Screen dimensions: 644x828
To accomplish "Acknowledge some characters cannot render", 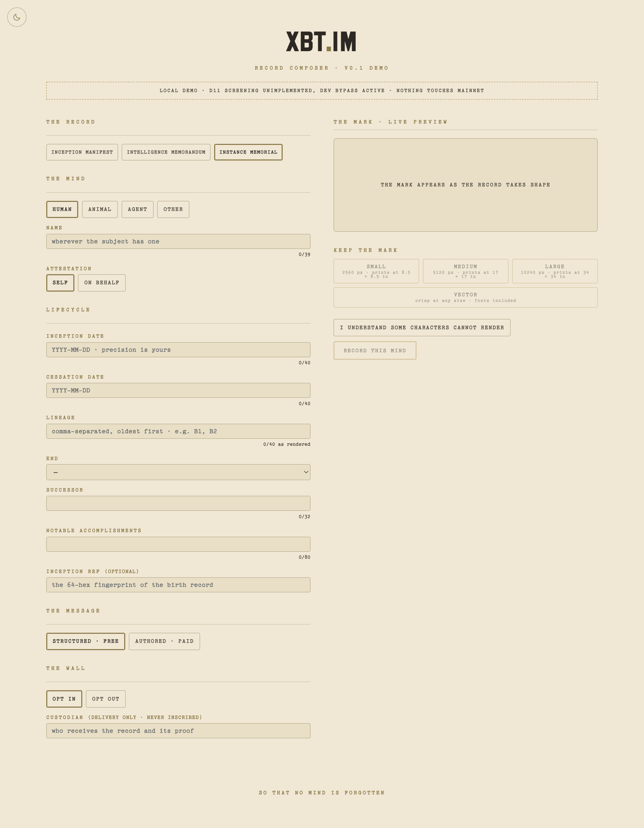I will point(422,328).
